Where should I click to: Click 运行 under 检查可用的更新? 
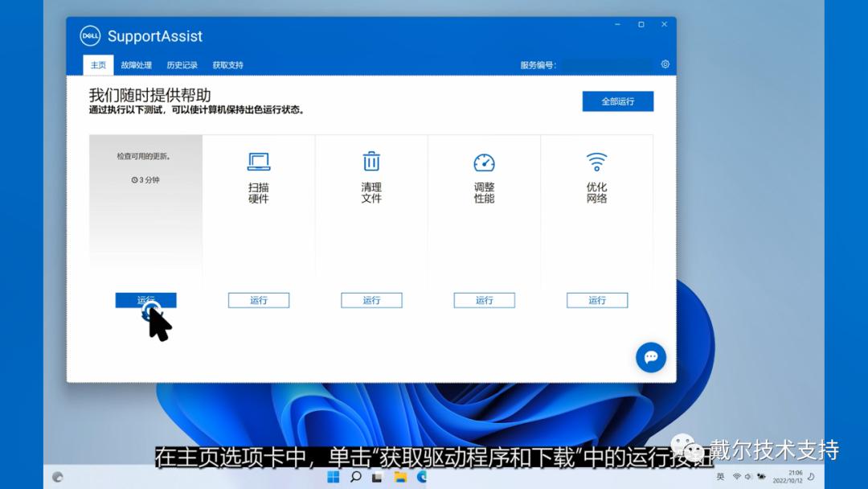(145, 300)
